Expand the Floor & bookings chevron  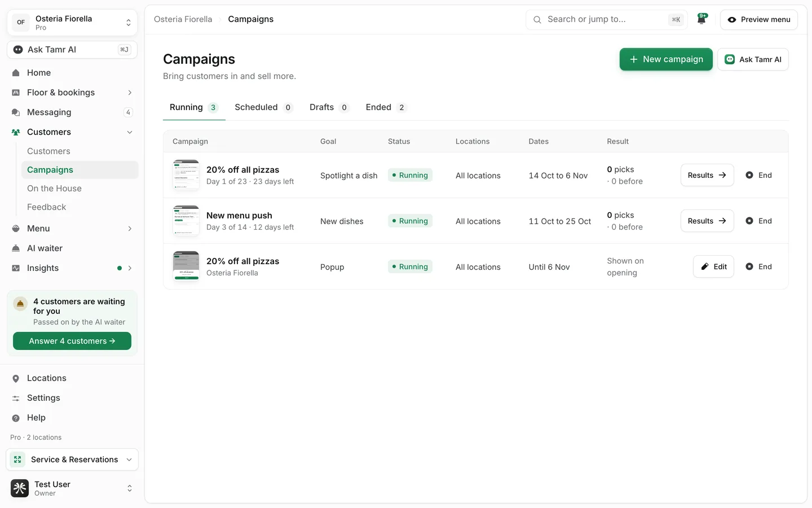(130, 93)
